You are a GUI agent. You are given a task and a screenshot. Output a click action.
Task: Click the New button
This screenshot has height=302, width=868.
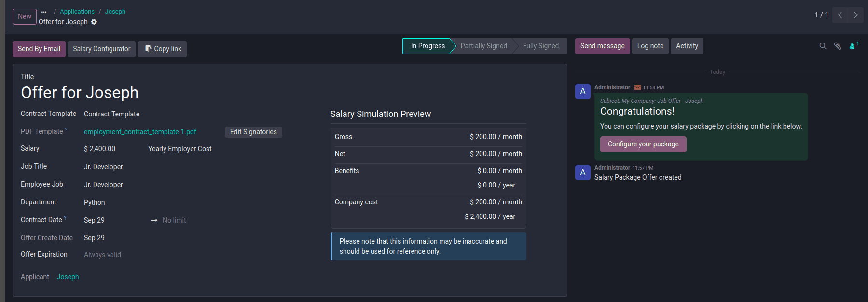[x=25, y=16]
